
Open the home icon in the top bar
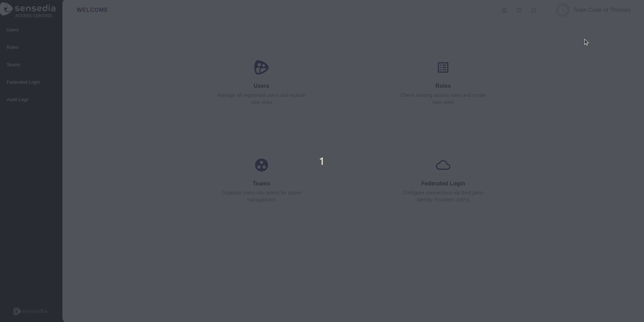tap(504, 10)
